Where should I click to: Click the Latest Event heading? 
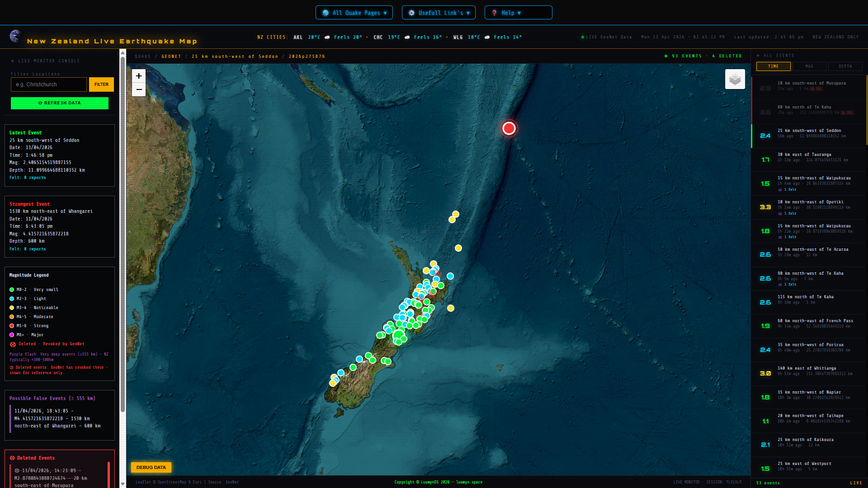tap(25, 133)
